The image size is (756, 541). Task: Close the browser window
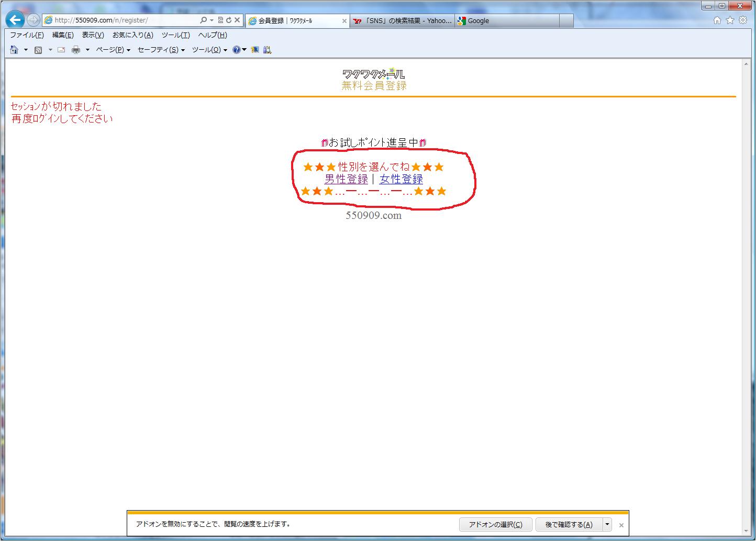point(741,6)
